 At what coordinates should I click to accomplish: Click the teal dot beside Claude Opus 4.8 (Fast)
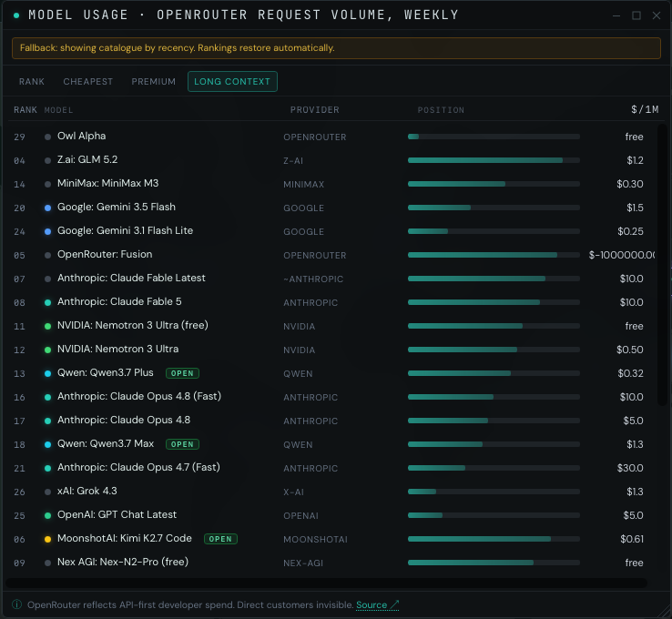pyautogui.click(x=47, y=397)
